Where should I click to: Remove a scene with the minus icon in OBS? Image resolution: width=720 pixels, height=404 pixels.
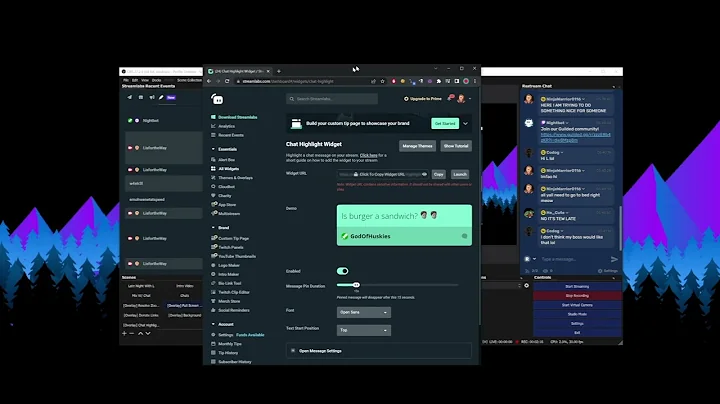pos(132,333)
